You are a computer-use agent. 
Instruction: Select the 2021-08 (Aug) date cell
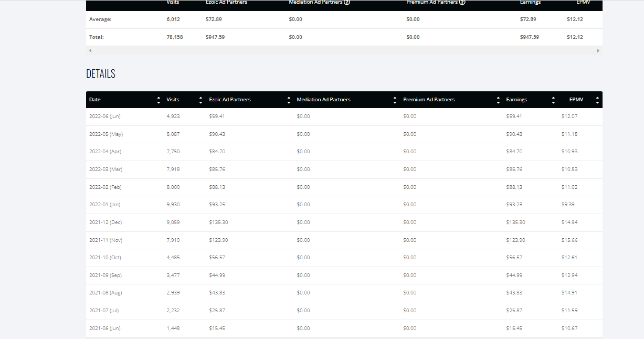[105, 293]
